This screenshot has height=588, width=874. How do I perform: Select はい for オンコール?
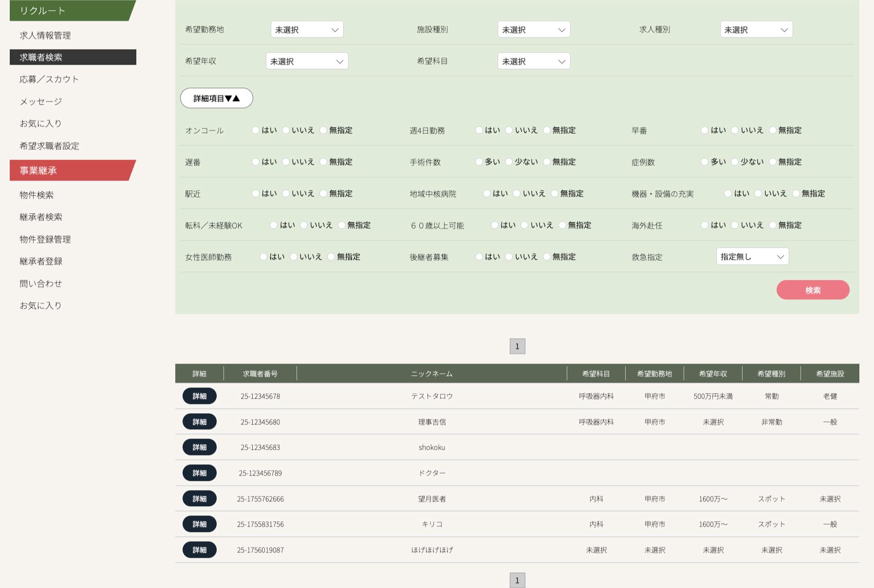coord(256,130)
